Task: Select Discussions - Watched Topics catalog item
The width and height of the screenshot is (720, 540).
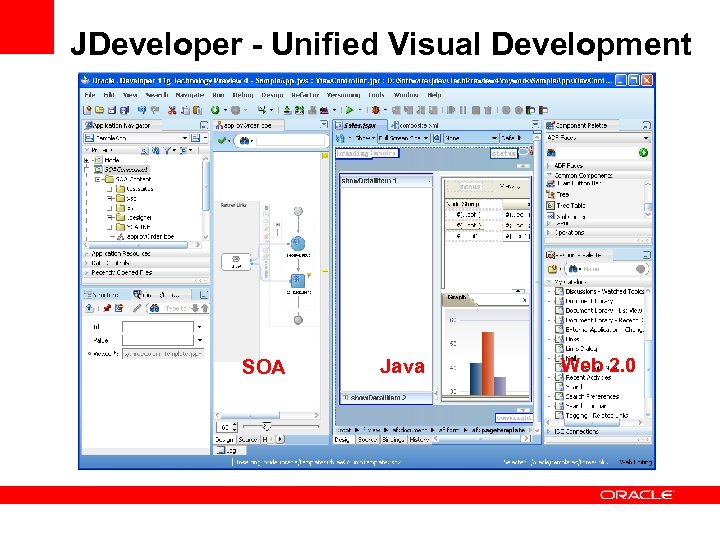Action: tap(600, 291)
